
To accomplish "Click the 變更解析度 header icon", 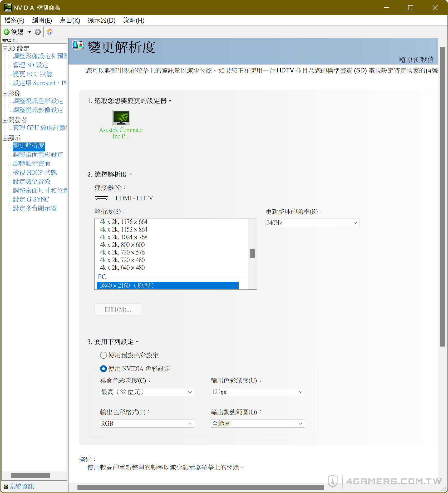I will click(78, 45).
